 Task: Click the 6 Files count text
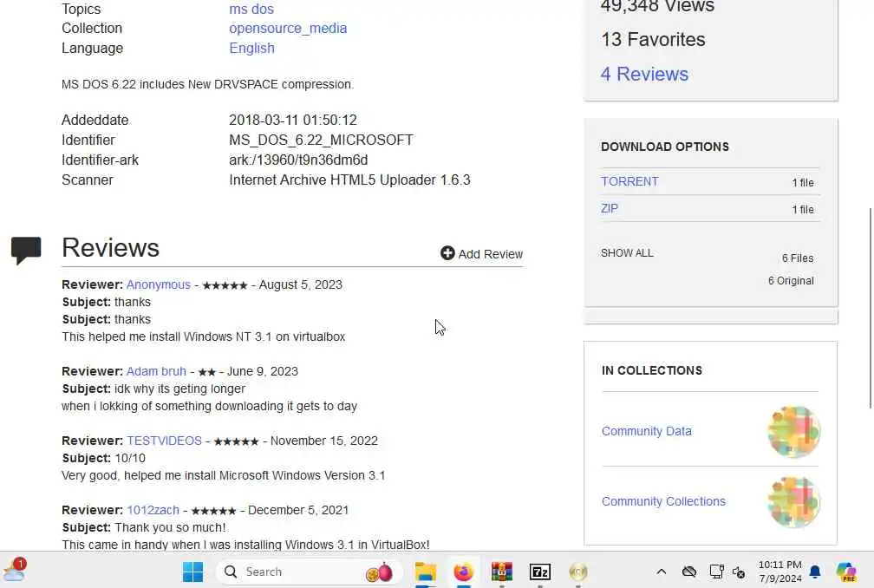798,258
